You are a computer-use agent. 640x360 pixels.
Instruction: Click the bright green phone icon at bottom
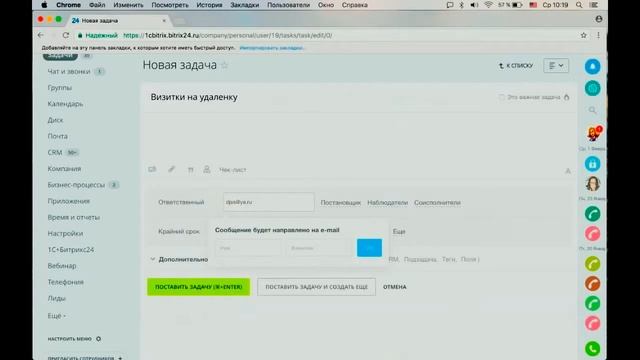[592, 349]
